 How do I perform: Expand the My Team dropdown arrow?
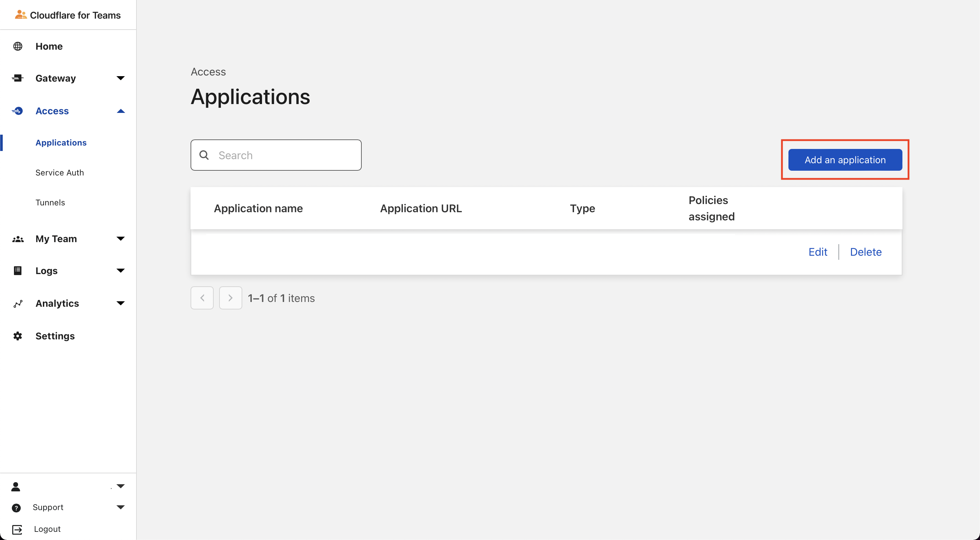[120, 239]
